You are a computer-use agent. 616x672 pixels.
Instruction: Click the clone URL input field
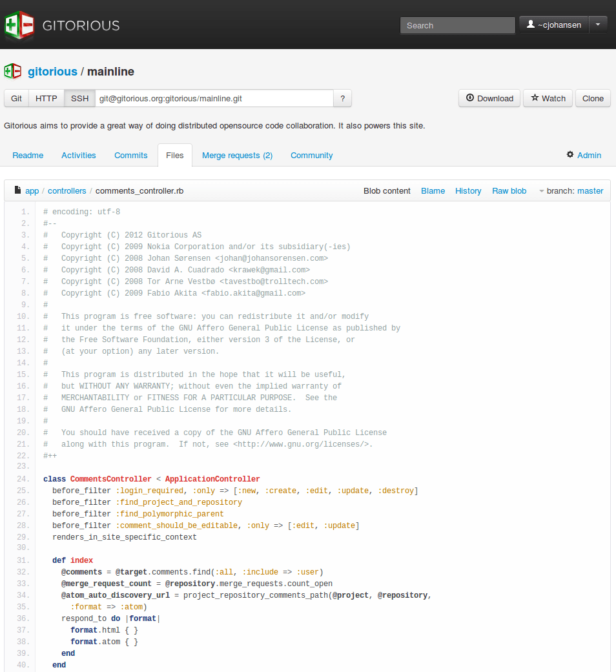click(214, 98)
